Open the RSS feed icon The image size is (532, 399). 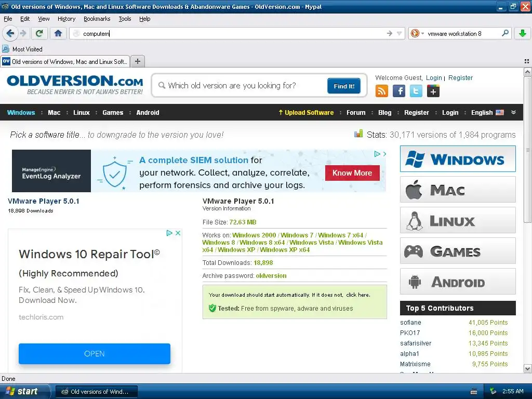coord(382,91)
